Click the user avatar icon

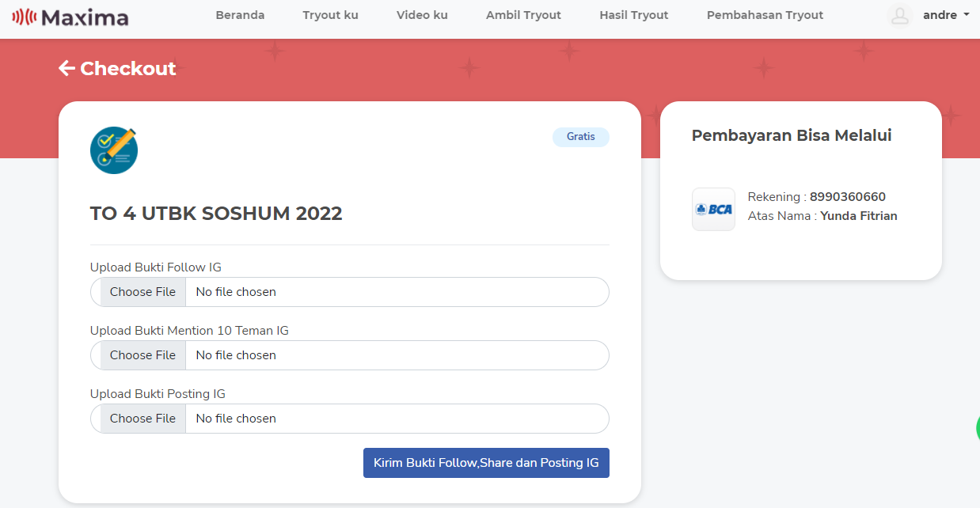point(899,16)
